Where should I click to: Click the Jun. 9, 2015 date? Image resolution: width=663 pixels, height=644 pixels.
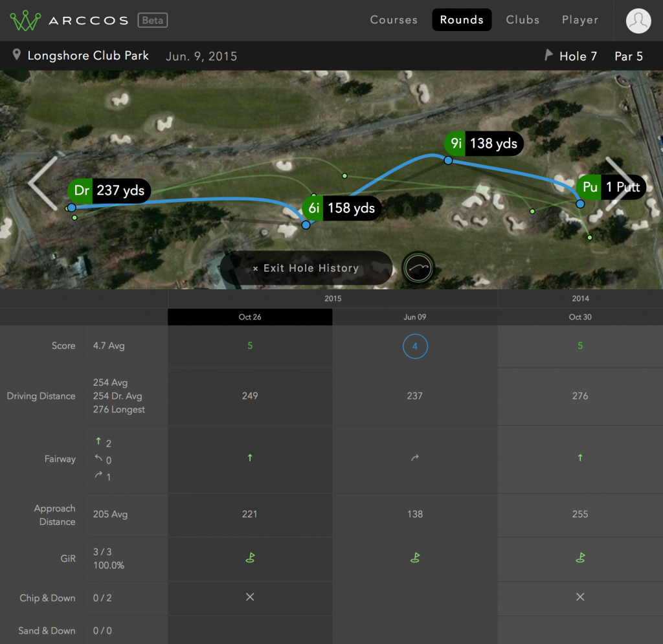tap(201, 56)
